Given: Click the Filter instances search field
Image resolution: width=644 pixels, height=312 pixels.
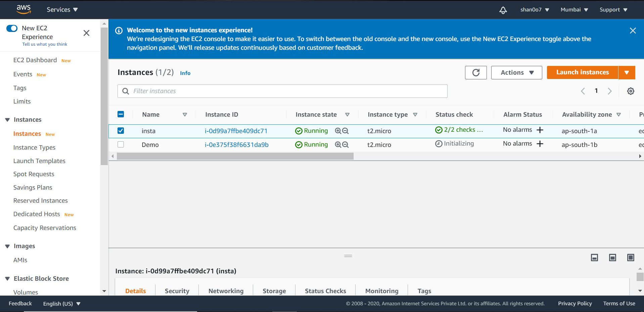Looking at the screenshot, I should click(282, 91).
